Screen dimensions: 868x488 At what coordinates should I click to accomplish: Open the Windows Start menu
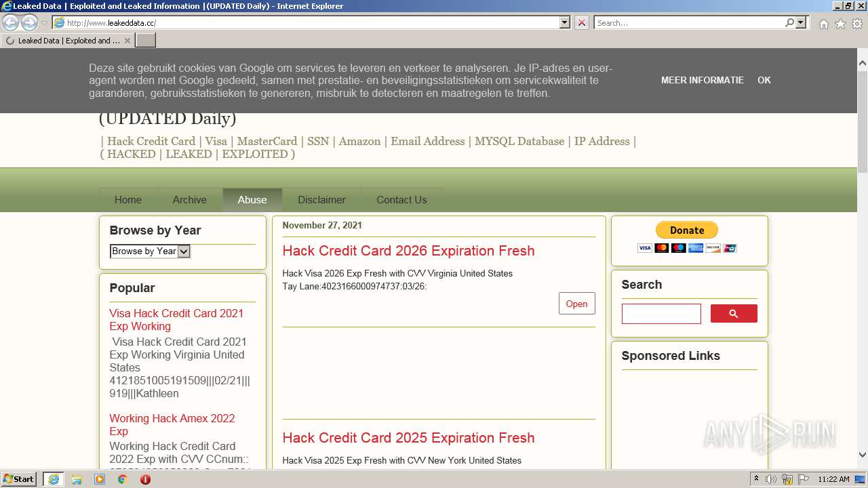[19, 479]
